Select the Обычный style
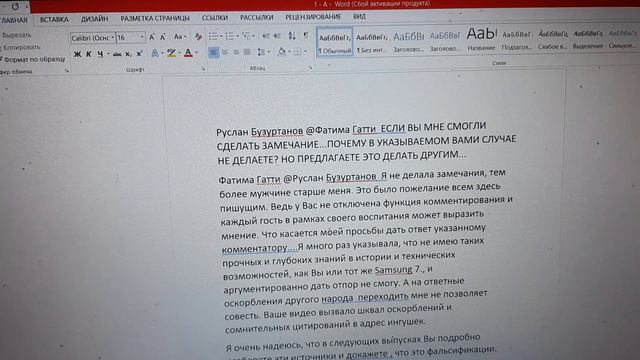 [335, 42]
